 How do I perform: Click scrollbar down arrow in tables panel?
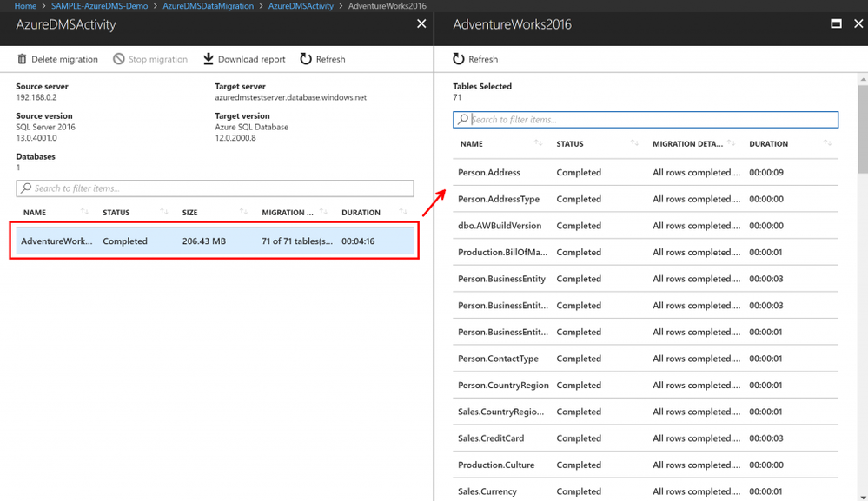point(863,496)
